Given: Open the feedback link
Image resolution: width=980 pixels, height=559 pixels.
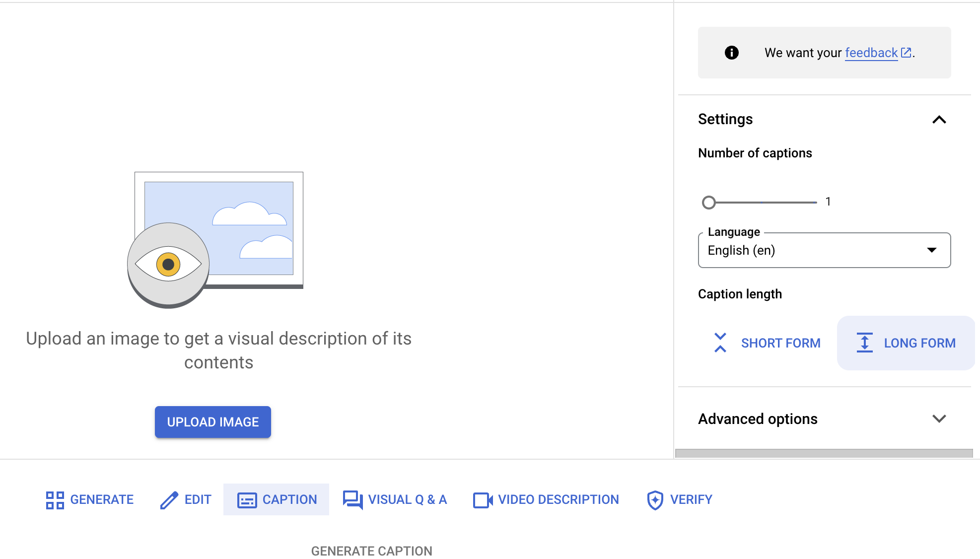Looking at the screenshot, I should pyautogui.click(x=871, y=52).
